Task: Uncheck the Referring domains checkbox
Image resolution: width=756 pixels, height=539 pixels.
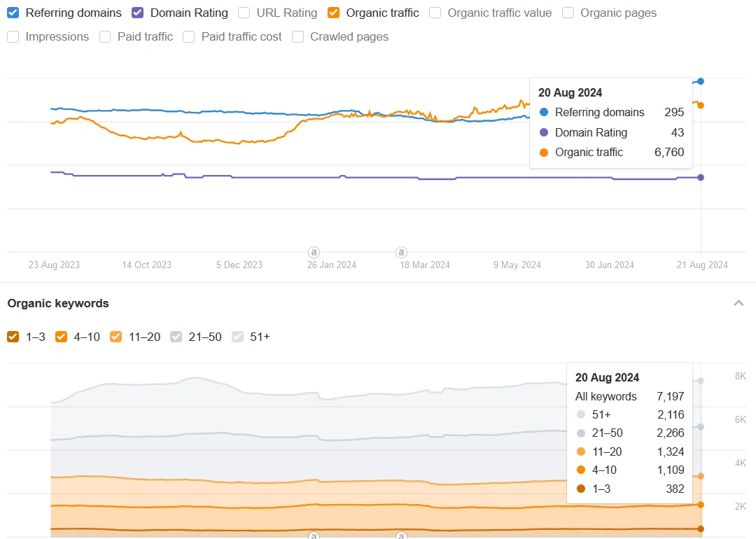Action: tap(13, 13)
